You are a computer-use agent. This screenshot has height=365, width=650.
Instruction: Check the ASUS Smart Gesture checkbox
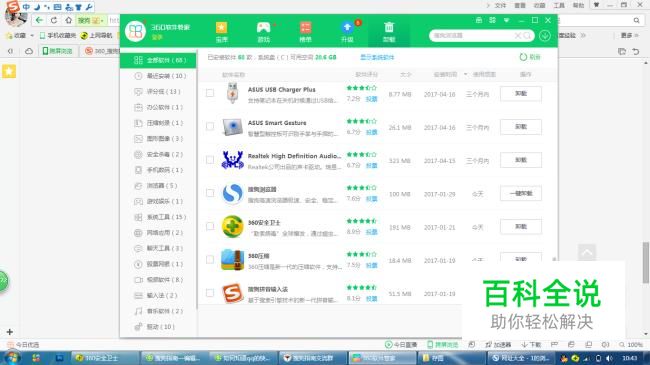click(x=210, y=126)
